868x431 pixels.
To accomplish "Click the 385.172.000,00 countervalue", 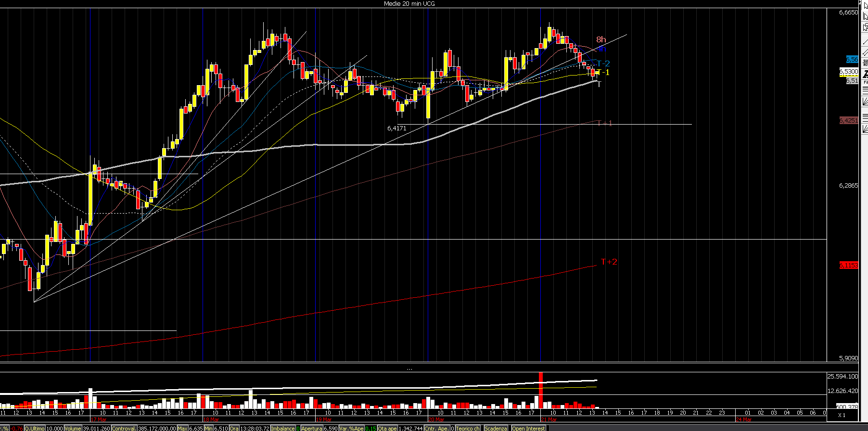I will pos(157,428).
